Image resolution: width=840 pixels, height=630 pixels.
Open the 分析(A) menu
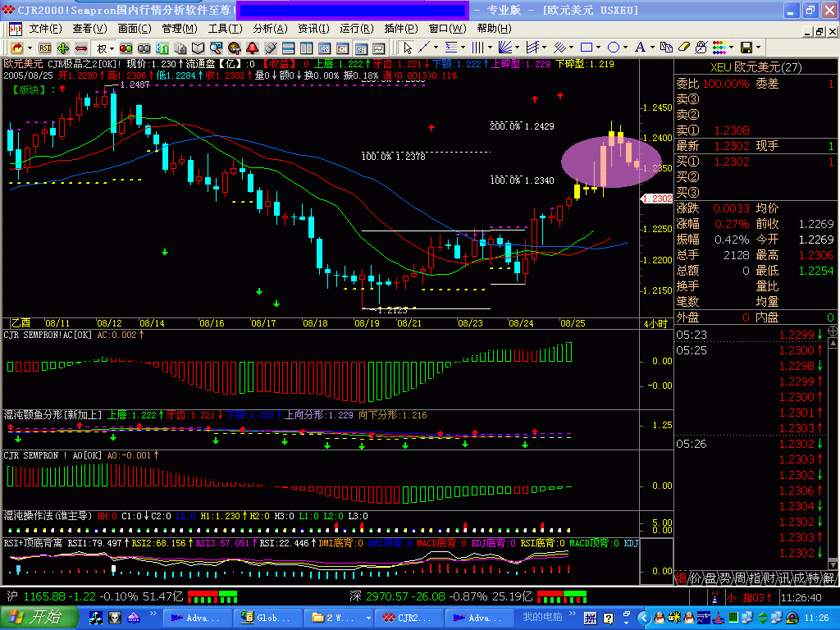coord(270,29)
